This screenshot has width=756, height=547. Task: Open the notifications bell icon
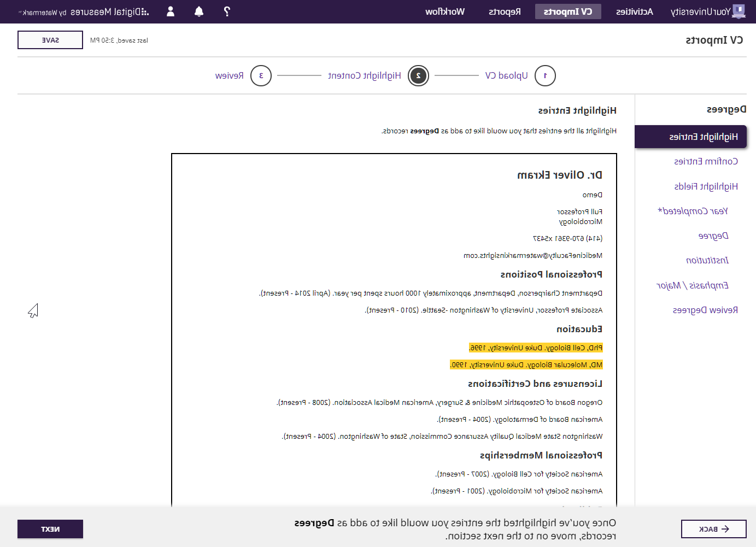(199, 11)
